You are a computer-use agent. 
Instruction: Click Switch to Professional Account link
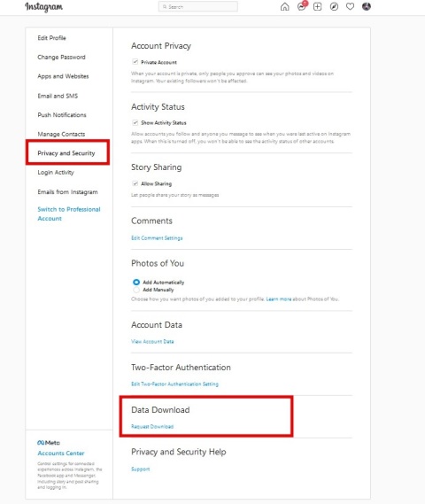pos(69,213)
